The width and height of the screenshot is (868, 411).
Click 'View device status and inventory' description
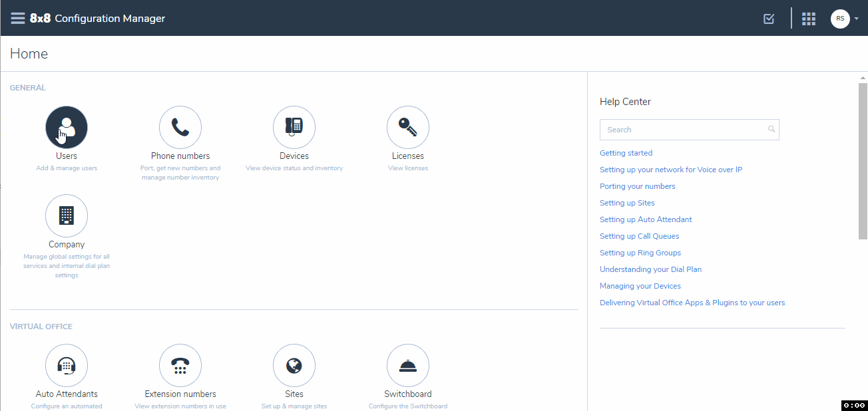coord(294,168)
